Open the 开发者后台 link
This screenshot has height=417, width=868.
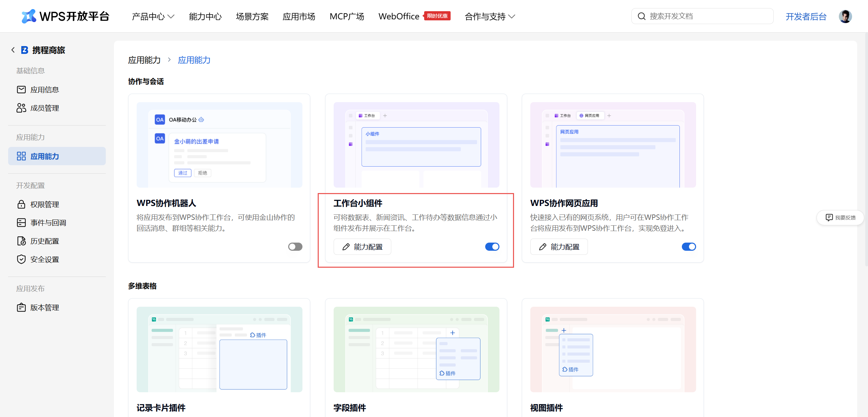pos(806,16)
